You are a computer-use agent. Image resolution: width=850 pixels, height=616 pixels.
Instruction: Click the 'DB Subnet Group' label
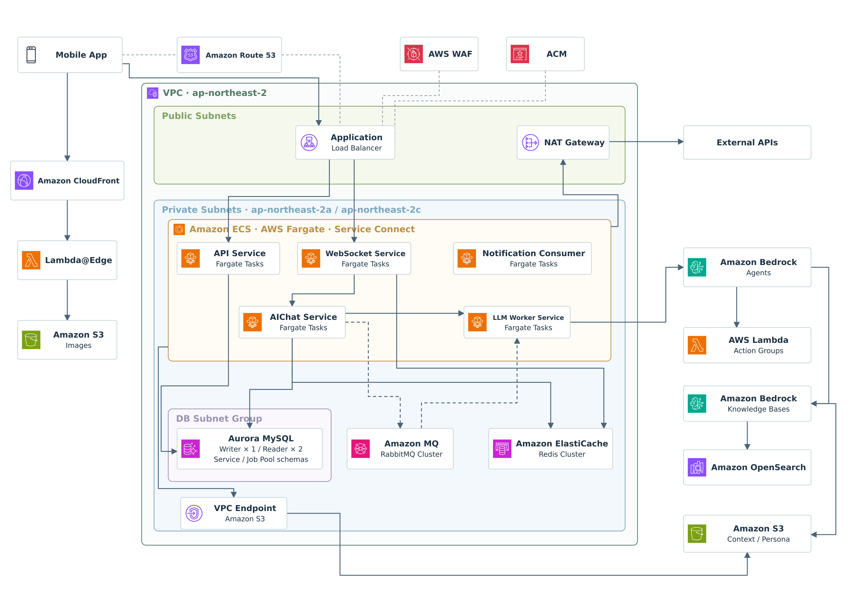pyautogui.click(x=219, y=418)
